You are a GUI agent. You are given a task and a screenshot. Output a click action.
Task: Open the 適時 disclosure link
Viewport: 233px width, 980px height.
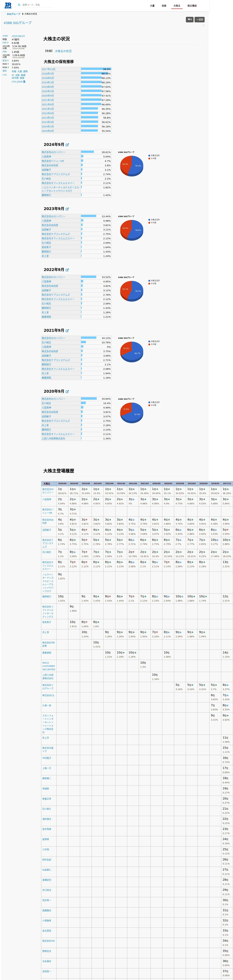pos(25,72)
